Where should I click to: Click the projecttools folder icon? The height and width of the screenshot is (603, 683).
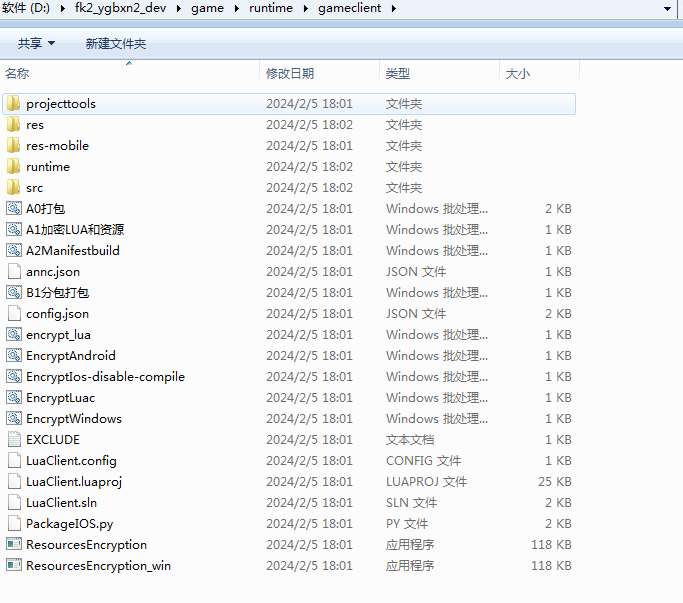pyautogui.click(x=13, y=104)
